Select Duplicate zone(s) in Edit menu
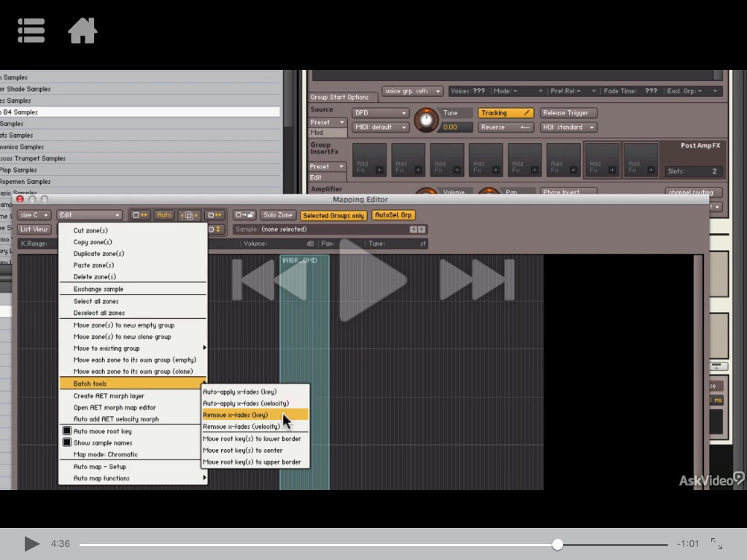The height and width of the screenshot is (560, 747). coord(99,254)
